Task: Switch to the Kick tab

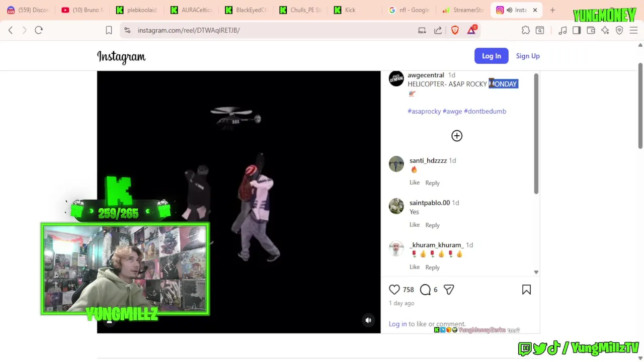Action: (354, 10)
